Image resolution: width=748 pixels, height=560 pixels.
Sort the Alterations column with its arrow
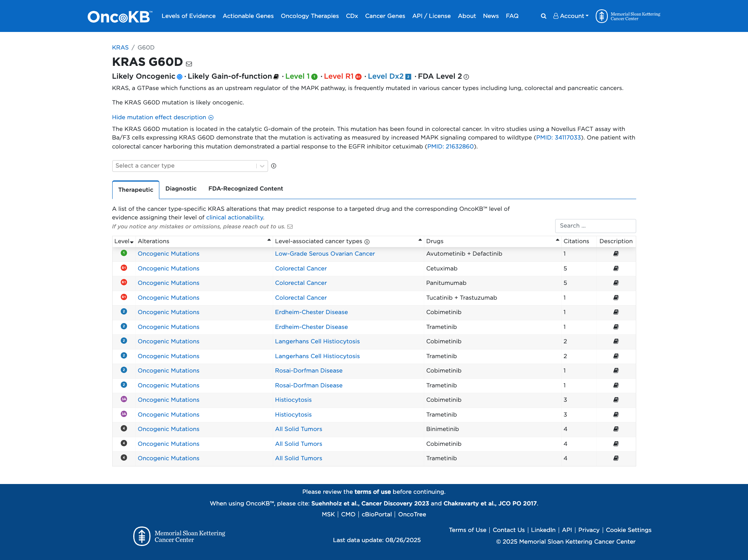coord(269,240)
